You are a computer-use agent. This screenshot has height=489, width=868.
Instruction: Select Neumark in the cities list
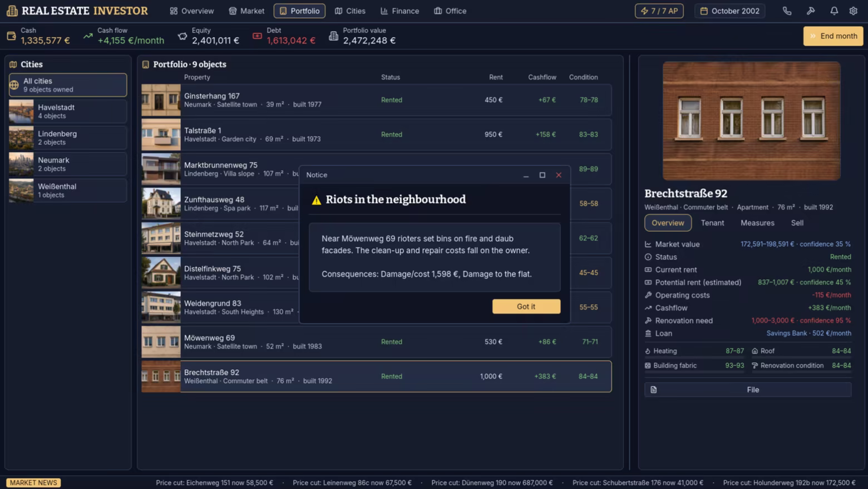click(x=68, y=164)
